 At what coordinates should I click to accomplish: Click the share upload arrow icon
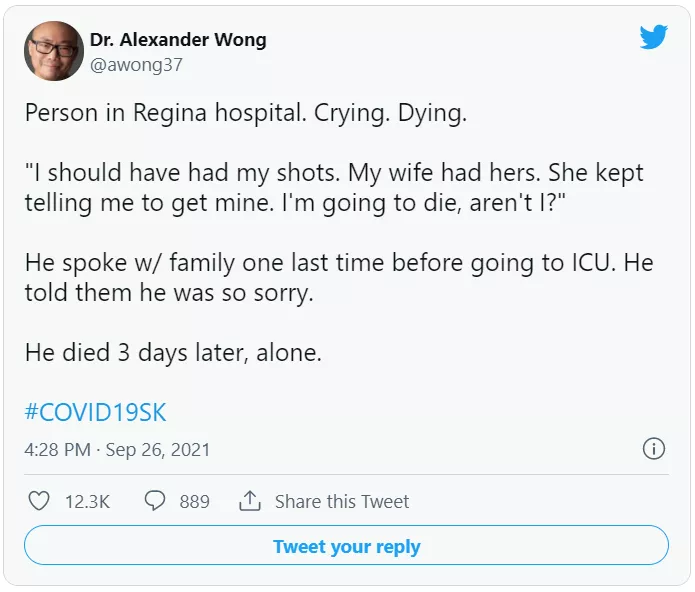pos(250,501)
